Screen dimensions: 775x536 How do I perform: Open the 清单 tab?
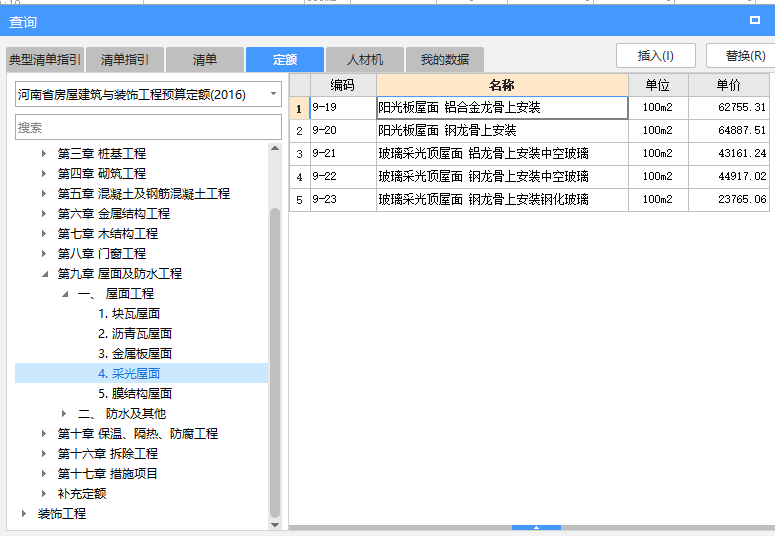click(x=205, y=60)
